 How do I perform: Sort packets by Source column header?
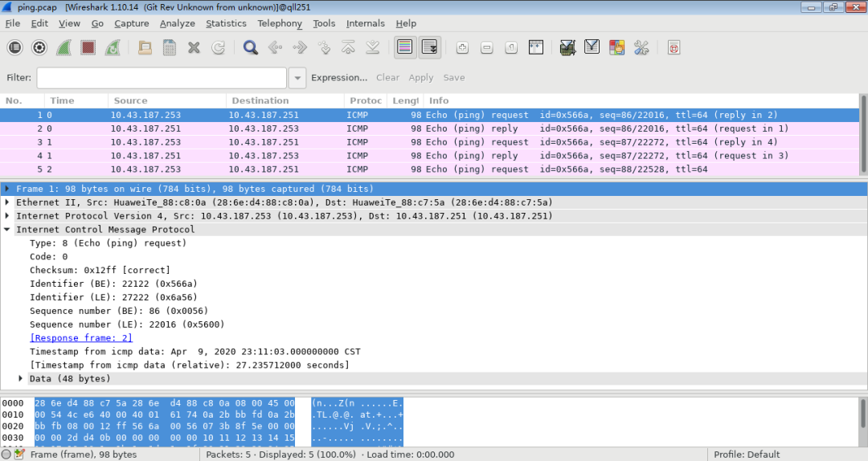click(167, 100)
